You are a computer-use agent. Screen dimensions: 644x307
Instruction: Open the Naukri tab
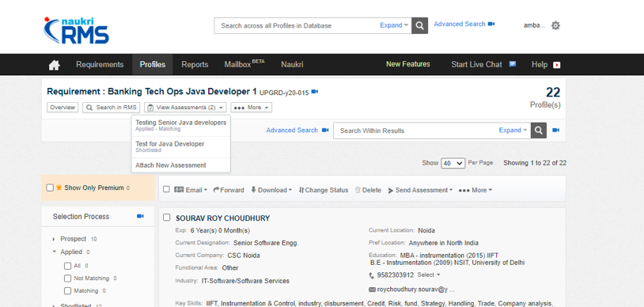tap(292, 65)
